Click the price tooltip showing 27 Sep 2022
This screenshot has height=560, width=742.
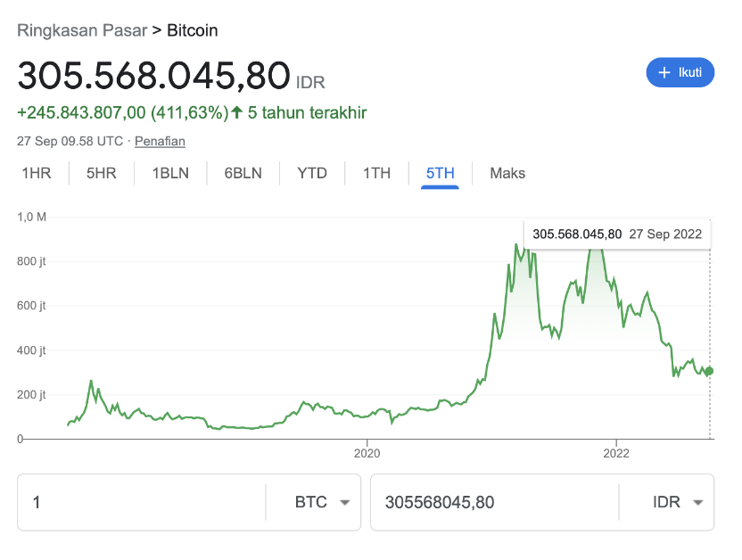pos(617,235)
